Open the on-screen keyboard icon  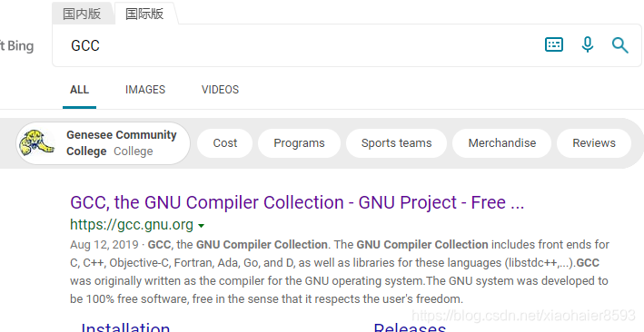(554, 44)
